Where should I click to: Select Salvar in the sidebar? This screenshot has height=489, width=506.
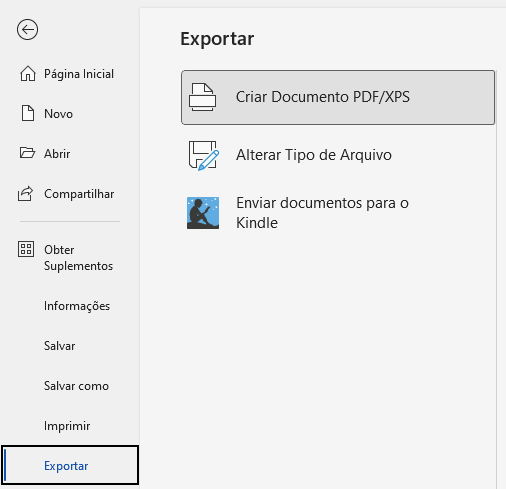point(60,346)
